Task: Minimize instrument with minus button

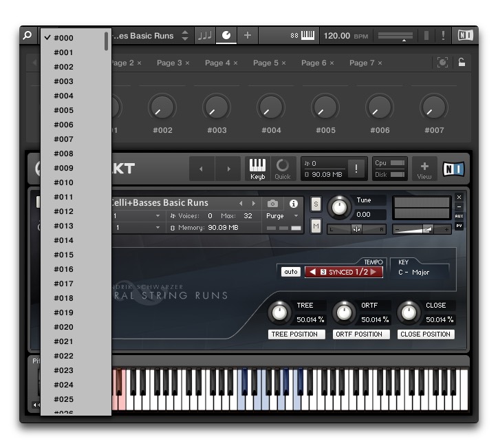Action: click(x=459, y=206)
